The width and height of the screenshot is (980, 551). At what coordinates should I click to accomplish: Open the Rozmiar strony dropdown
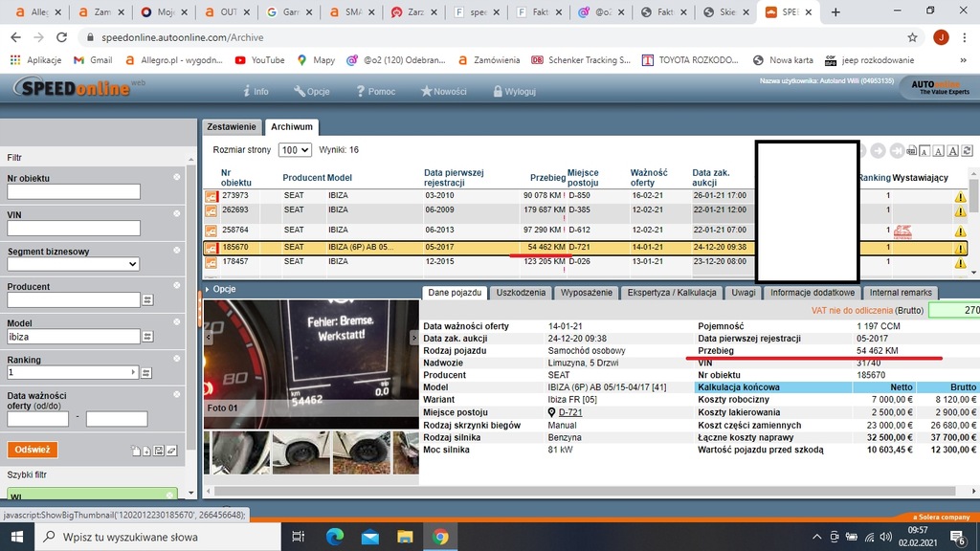coord(295,150)
